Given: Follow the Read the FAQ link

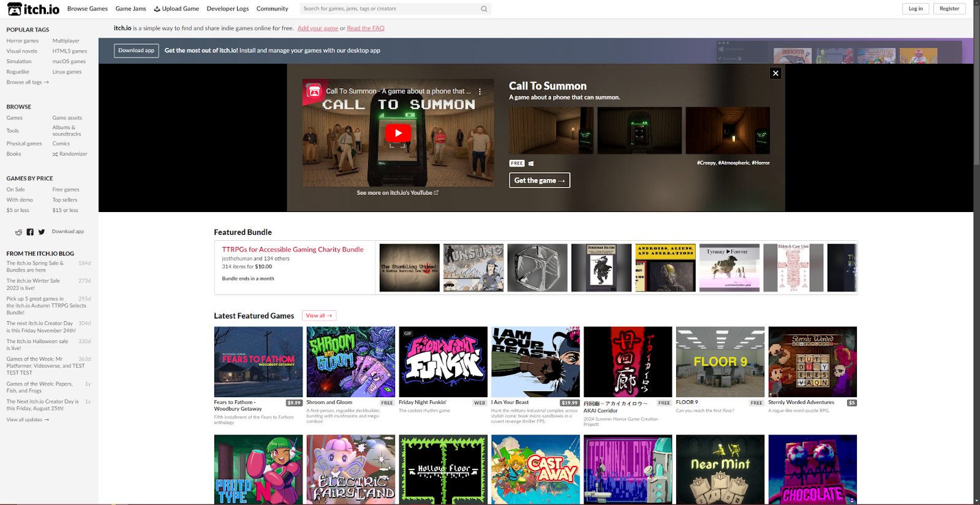Looking at the screenshot, I should 366,28.
